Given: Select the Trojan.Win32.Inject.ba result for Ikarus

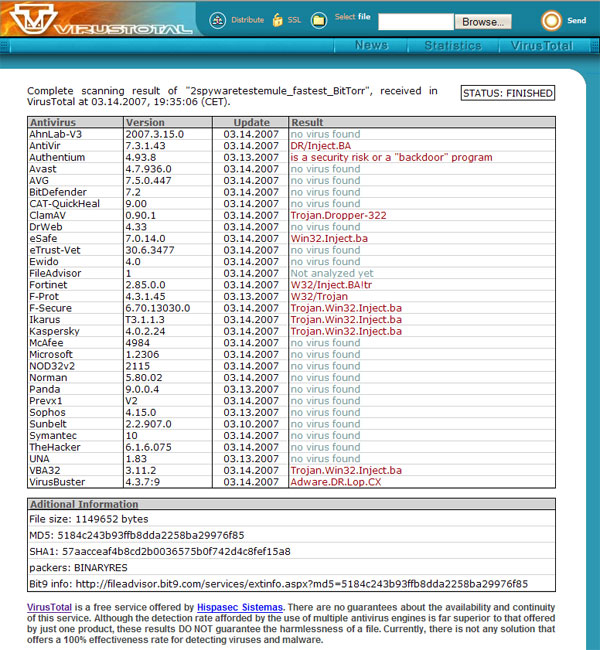Looking at the screenshot, I should click(x=346, y=320).
